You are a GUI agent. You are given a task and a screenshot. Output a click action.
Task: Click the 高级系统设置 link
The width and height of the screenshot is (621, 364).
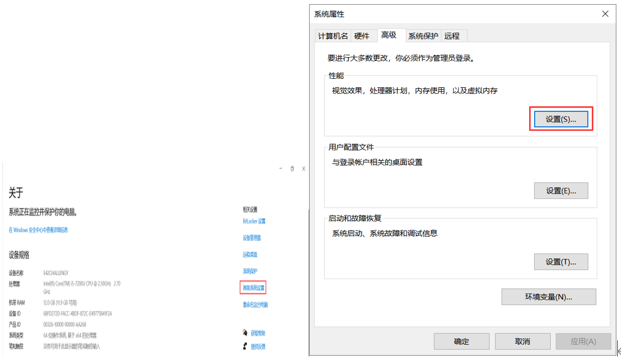(253, 288)
